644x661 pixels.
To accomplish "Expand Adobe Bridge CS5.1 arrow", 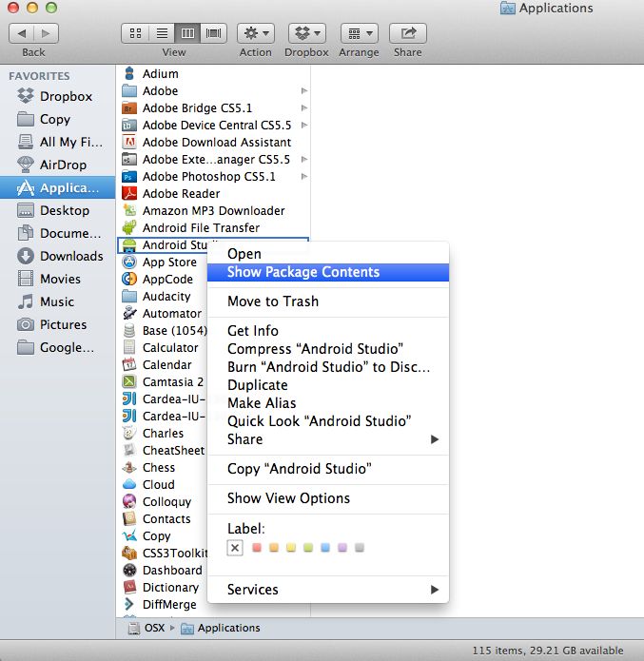I will 304,107.
